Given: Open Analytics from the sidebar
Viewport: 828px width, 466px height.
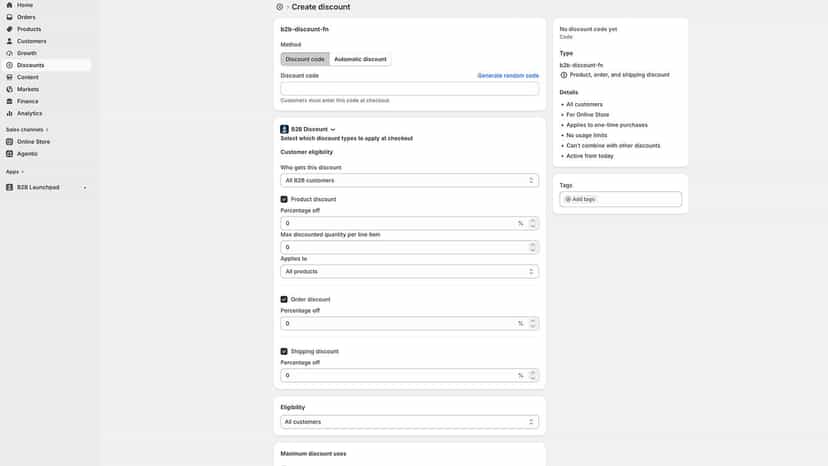Looking at the screenshot, I should tap(29, 113).
